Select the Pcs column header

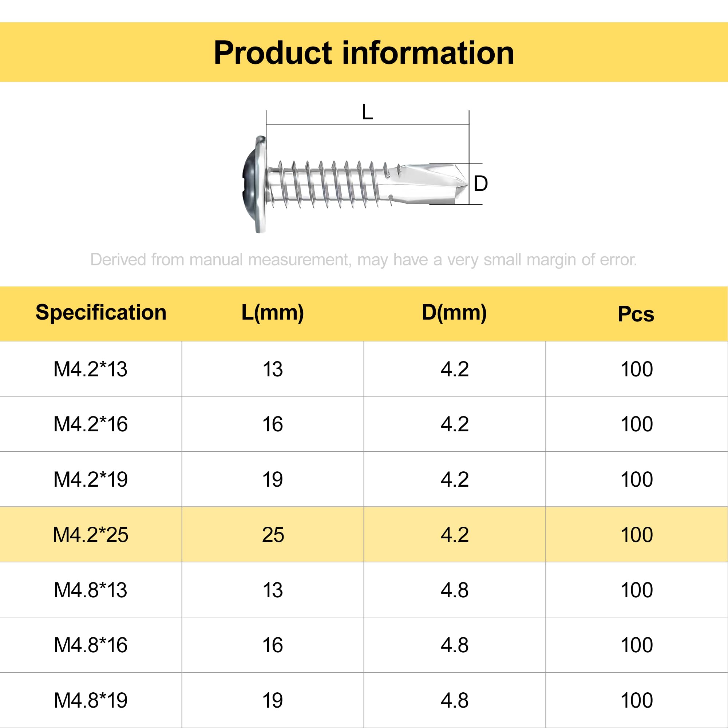pos(636,314)
